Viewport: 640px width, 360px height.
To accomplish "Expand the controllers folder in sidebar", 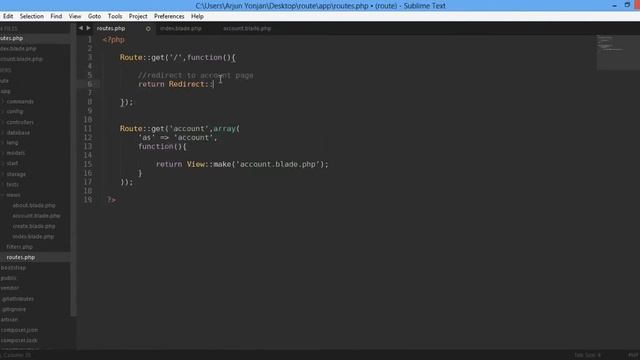I will [20, 122].
